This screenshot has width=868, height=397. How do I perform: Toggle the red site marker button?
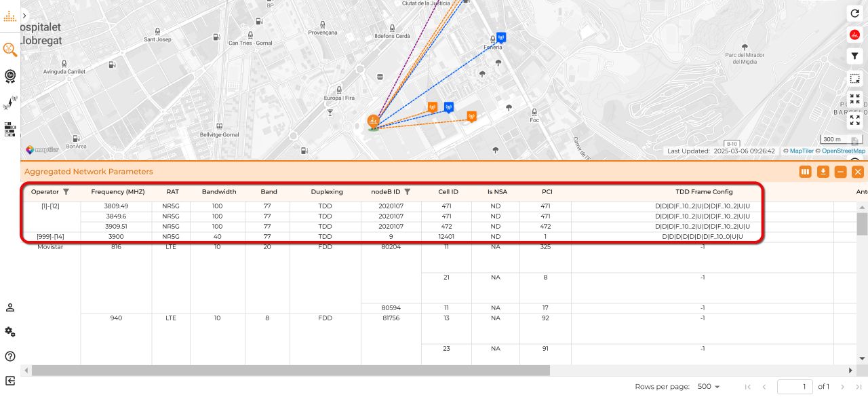click(x=854, y=35)
